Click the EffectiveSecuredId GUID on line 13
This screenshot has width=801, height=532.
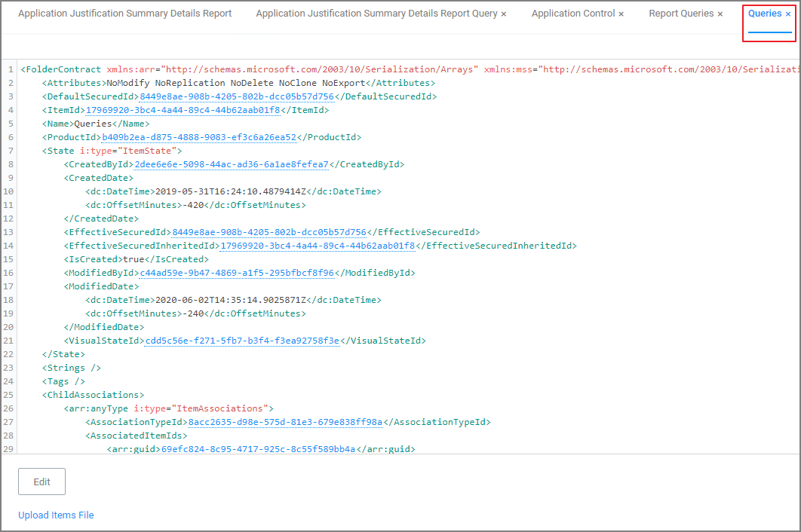[x=269, y=232]
